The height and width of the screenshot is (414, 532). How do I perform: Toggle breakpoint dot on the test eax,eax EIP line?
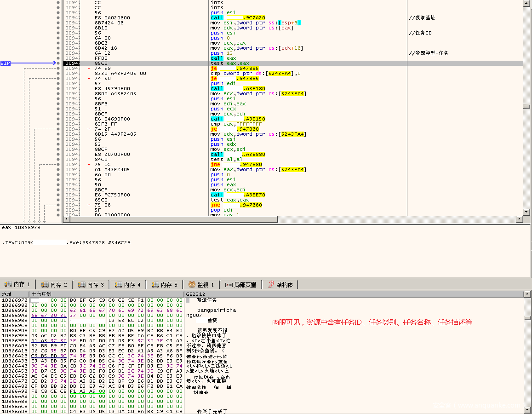pyautogui.click(x=58, y=63)
